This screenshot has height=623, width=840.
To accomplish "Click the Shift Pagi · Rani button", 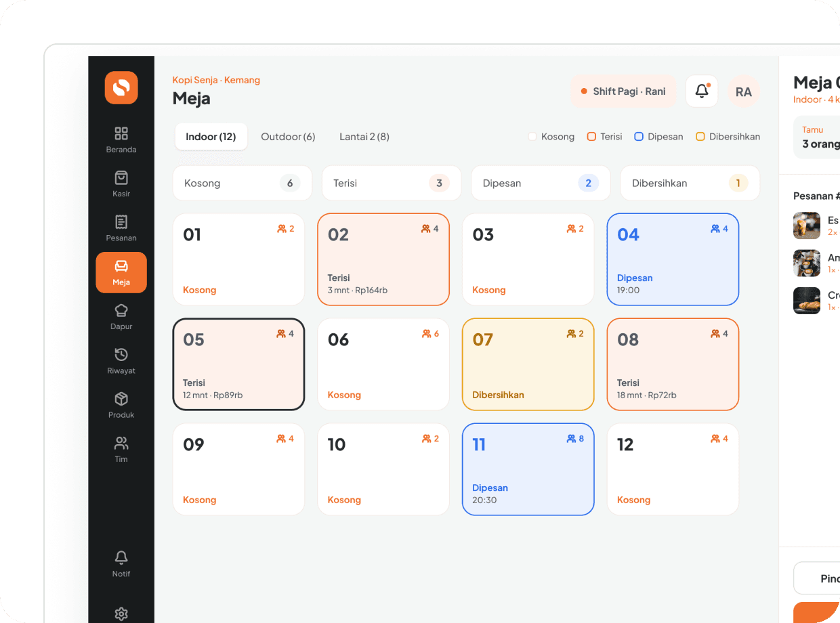I will tap(623, 91).
